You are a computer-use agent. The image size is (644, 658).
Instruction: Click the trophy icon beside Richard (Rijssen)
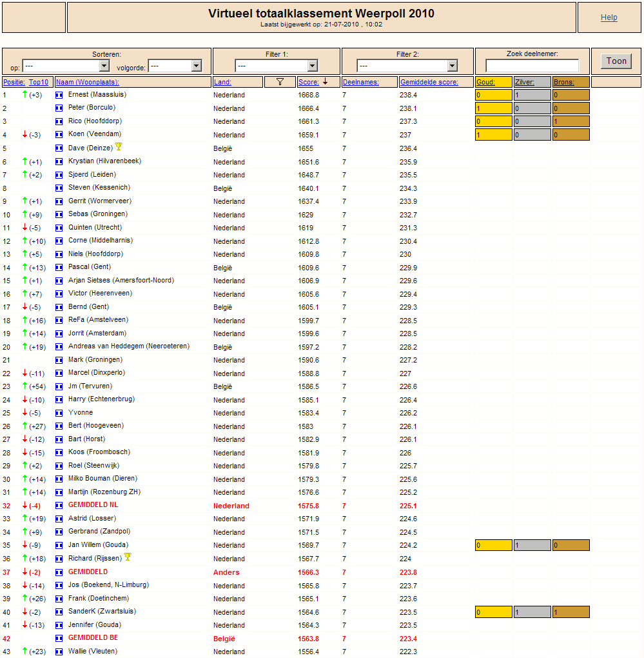tap(128, 557)
